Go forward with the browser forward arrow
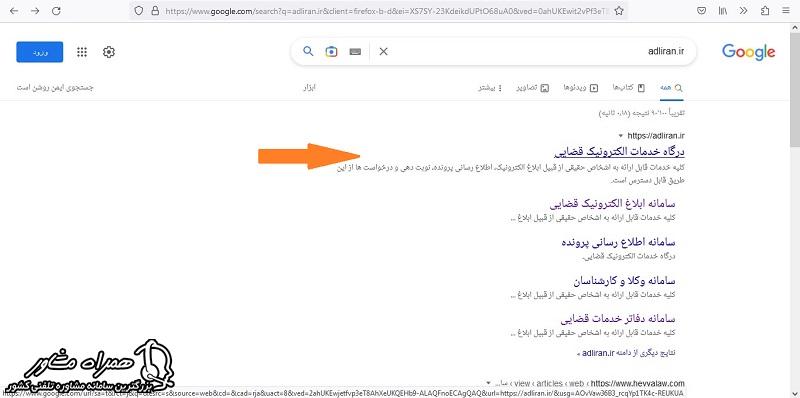This screenshot has height=398, width=800. pos(35,11)
